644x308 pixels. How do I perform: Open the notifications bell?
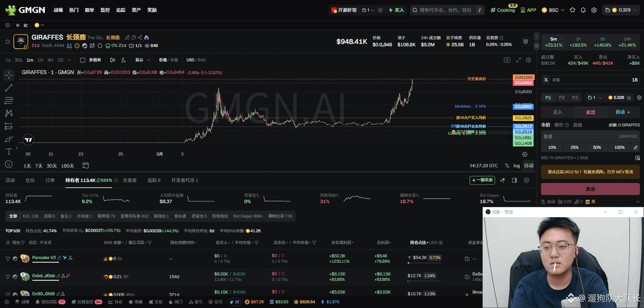point(583,10)
